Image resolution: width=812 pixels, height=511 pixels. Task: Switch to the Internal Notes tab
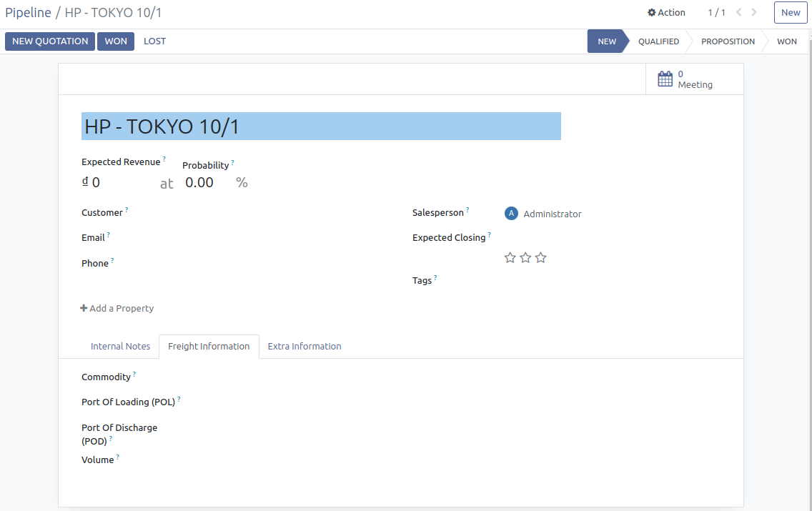(x=120, y=346)
